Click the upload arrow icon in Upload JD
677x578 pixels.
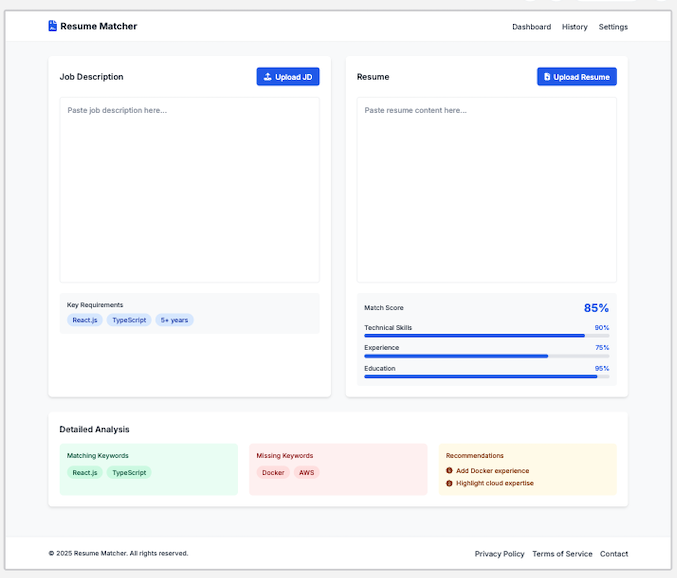[x=268, y=76]
